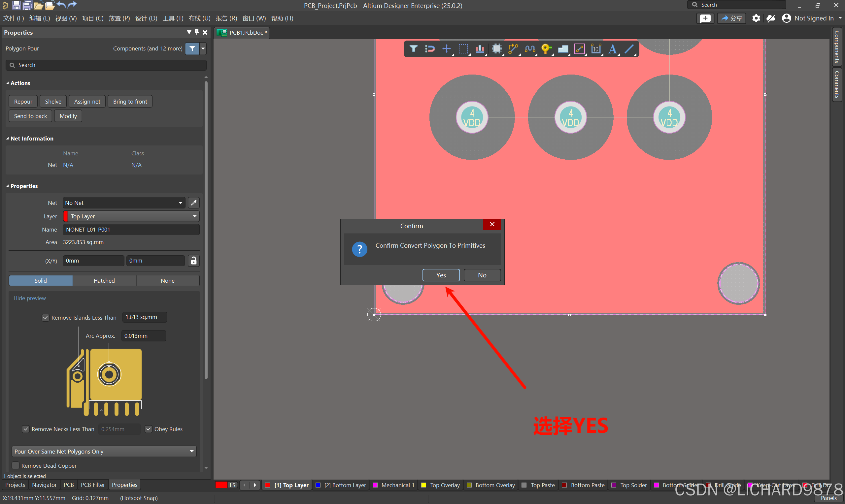This screenshot has height=504, width=845.
Task: Switch to the PCB Filter tab
Action: coord(93,485)
